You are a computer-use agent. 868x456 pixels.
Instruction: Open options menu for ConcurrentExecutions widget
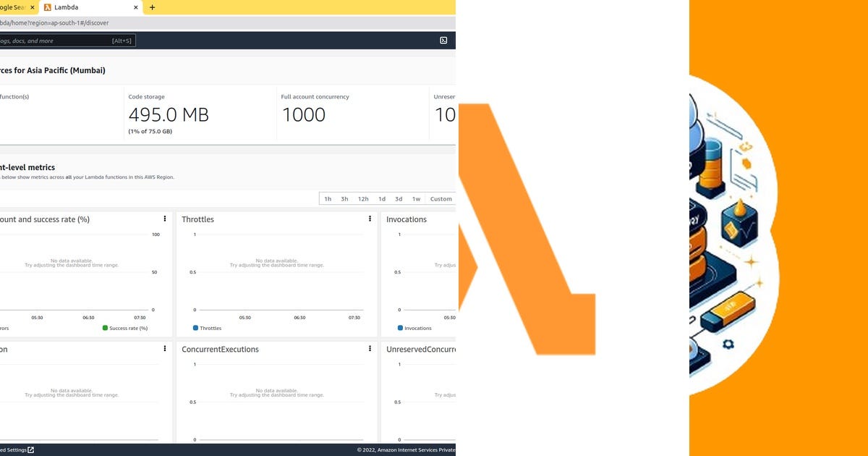tap(370, 348)
